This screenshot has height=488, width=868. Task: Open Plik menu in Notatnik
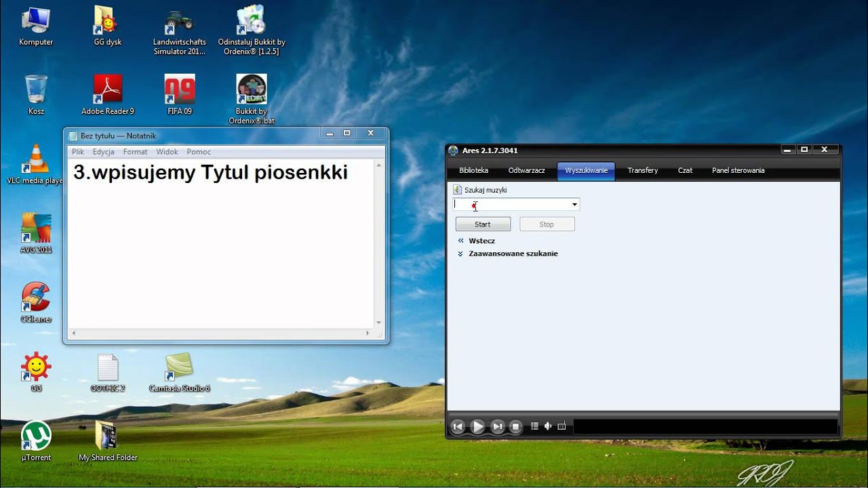pyautogui.click(x=78, y=152)
